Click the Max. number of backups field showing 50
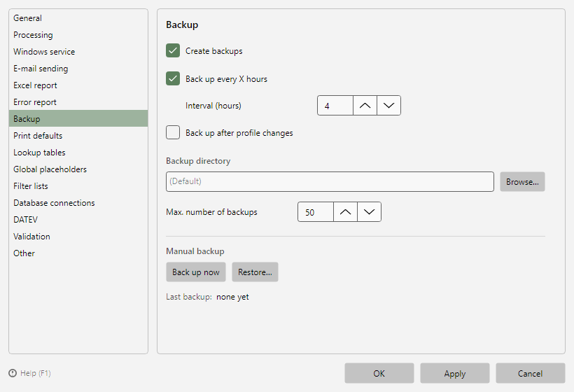Viewport: 574px width, 392px height. pos(316,212)
